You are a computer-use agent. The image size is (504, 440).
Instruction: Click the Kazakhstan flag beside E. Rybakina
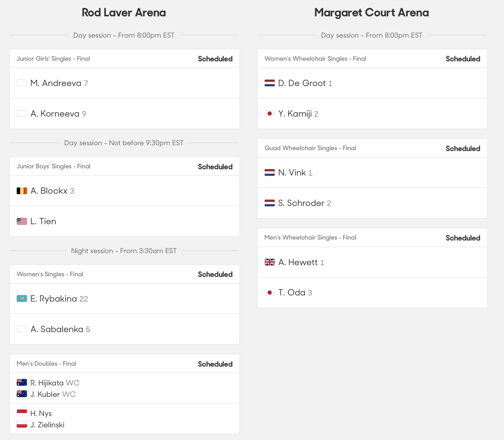(22, 299)
